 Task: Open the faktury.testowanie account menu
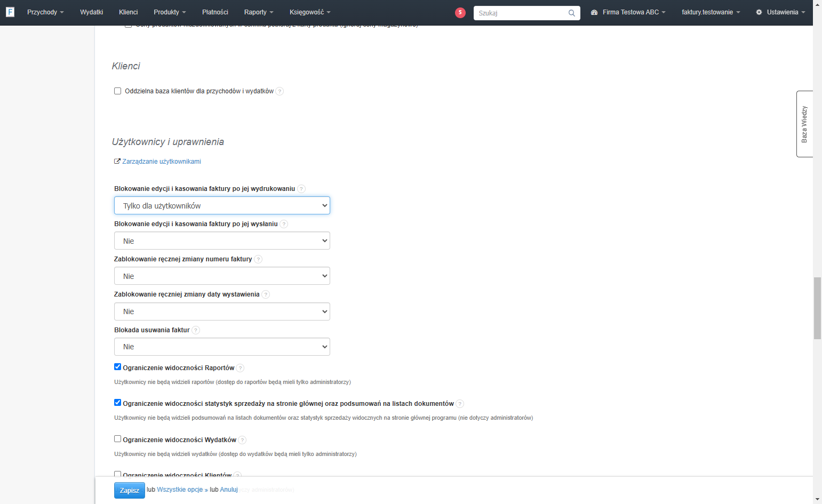[711, 12]
